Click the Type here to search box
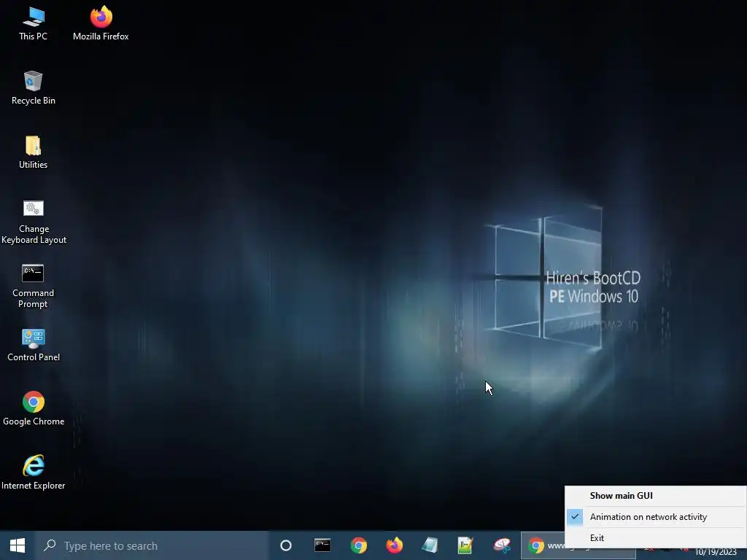This screenshot has width=747, height=560. [x=152, y=545]
